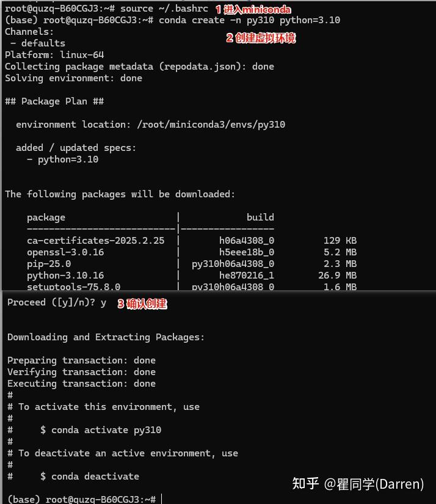The height and width of the screenshot is (504, 436).
Task: Focus the bottom shell prompt cursor
Action: (161, 499)
